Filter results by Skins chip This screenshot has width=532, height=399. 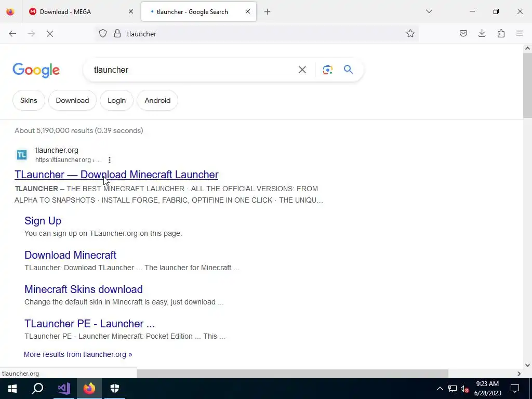(x=29, y=100)
